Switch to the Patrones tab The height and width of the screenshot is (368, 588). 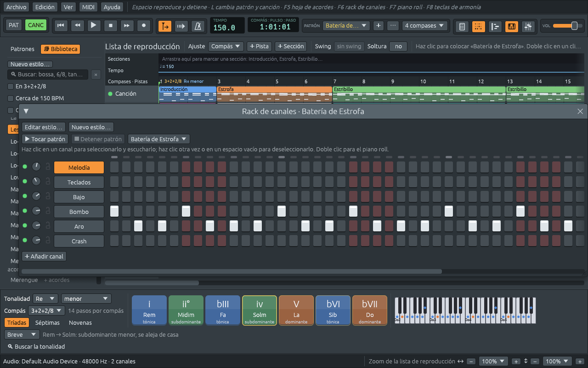[x=23, y=49]
